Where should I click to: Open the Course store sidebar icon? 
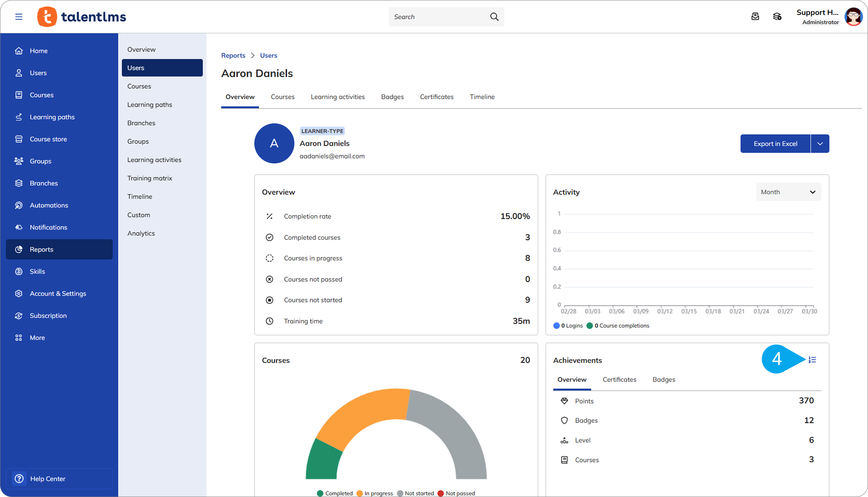point(18,139)
